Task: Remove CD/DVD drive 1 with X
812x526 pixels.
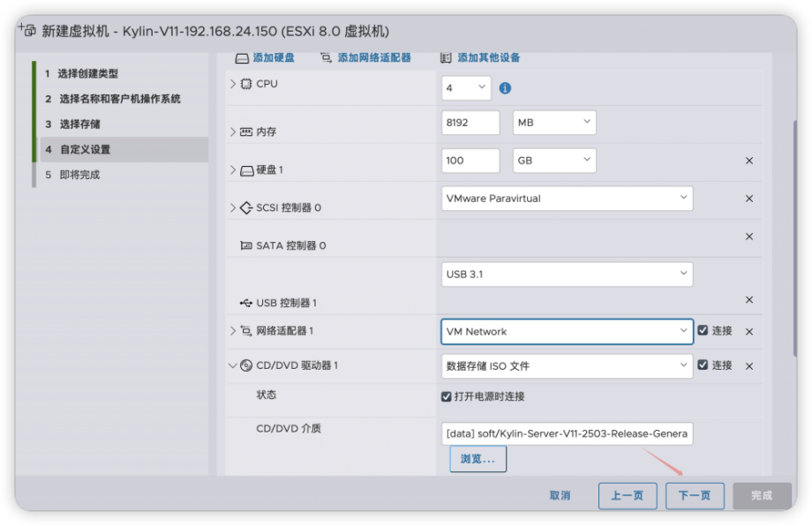Action: (x=748, y=366)
